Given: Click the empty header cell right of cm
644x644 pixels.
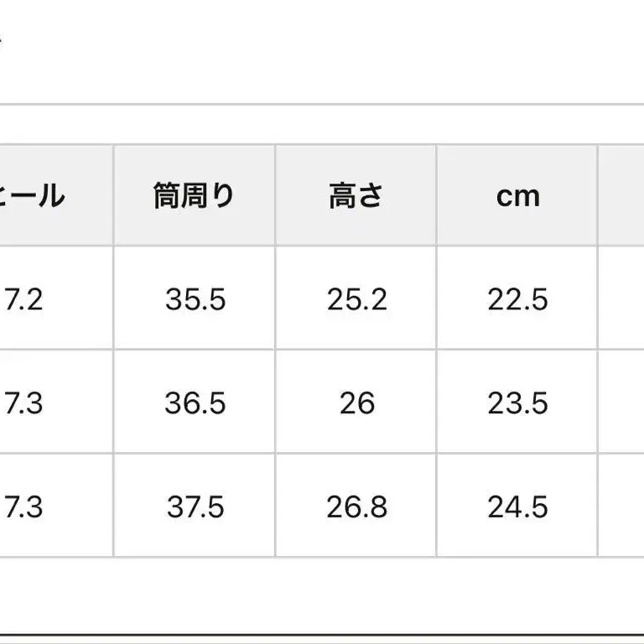Looking at the screenshot, I should pyautogui.click(x=621, y=196).
